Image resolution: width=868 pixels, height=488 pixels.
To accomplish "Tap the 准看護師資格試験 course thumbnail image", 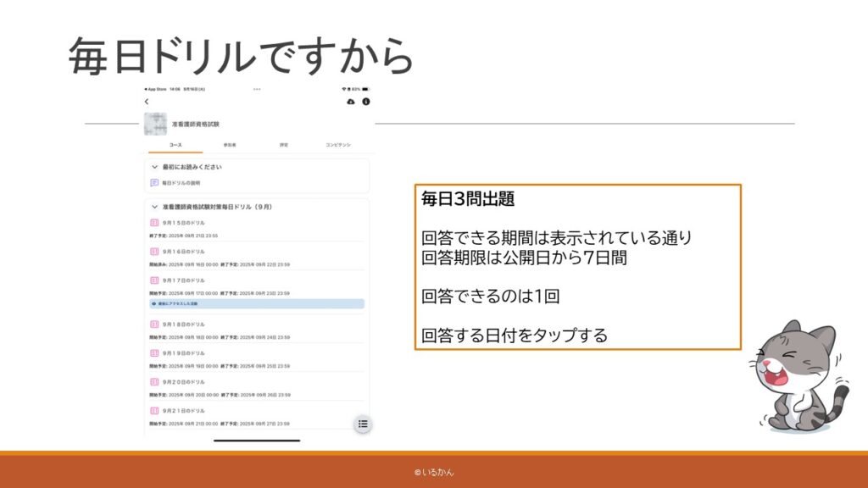I will [154, 124].
